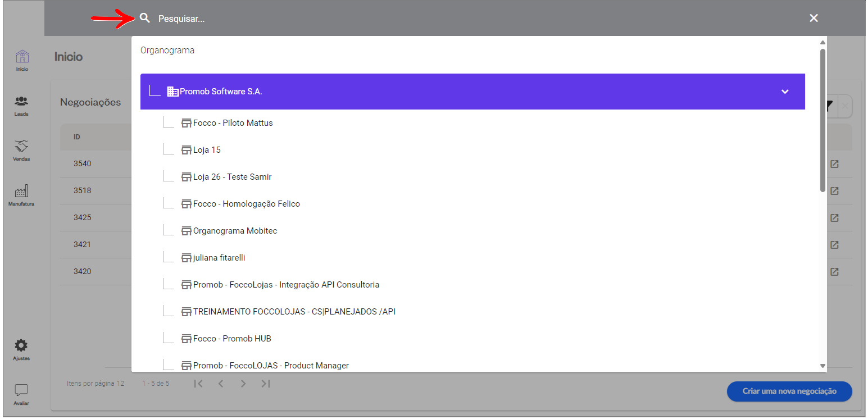The height and width of the screenshot is (419, 868).
Task: Click the organogram panel scrollbar thumb
Action: coord(822,120)
